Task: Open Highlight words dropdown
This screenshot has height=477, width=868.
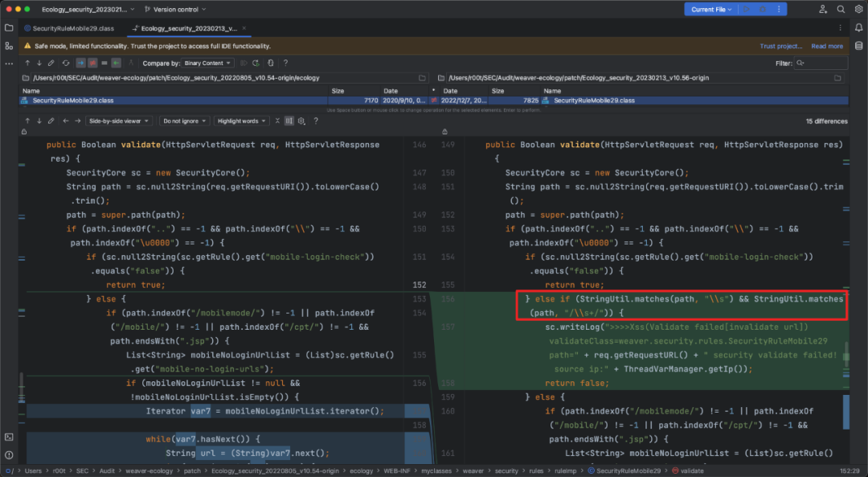Action: click(x=241, y=121)
